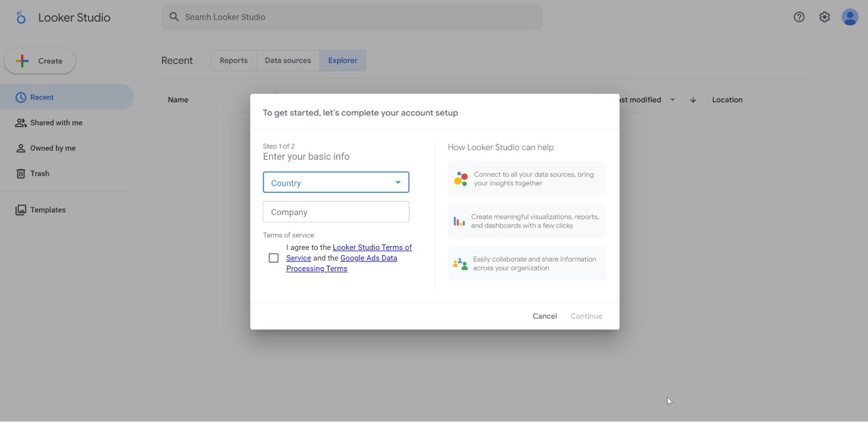This screenshot has height=422, width=868.
Task: Switch to the Reports tab
Action: pos(233,61)
